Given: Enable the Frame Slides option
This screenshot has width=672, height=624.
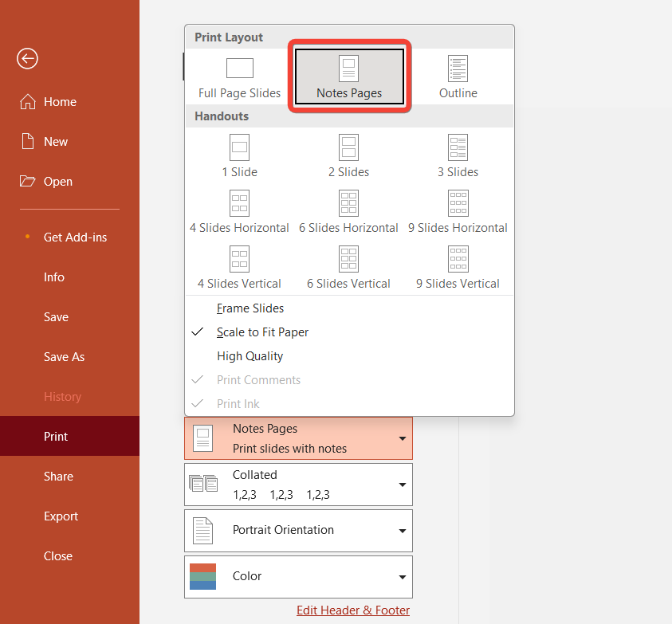Looking at the screenshot, I should (x=250, y=308).
